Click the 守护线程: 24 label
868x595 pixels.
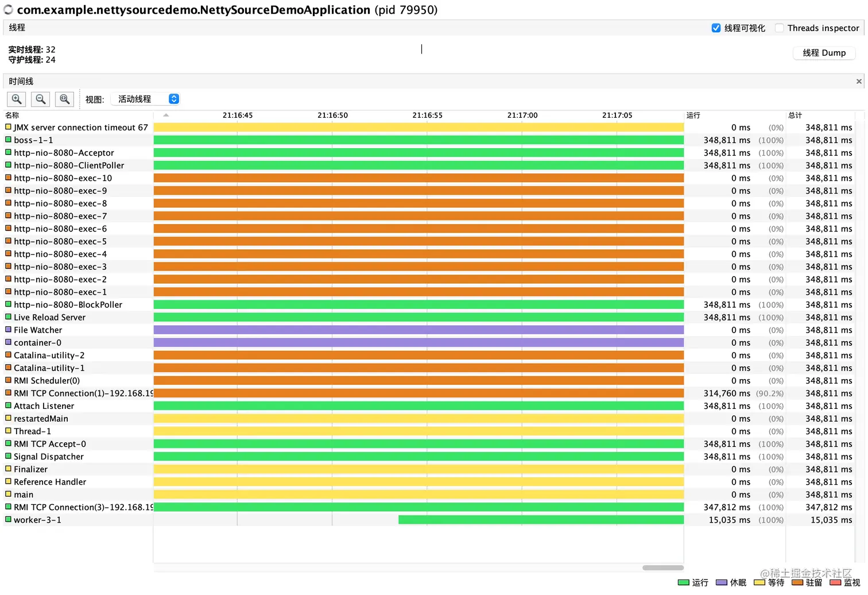pos(32,60)
